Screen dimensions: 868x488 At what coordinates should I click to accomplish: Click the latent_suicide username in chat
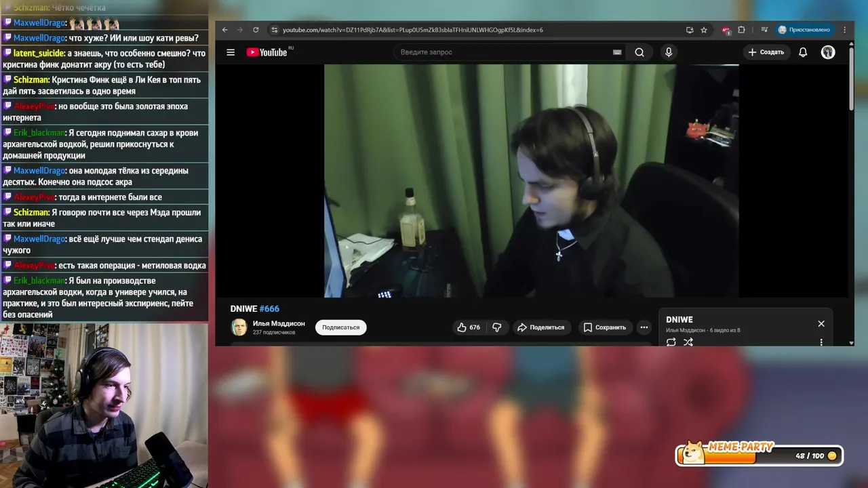(x=39, y=53)
